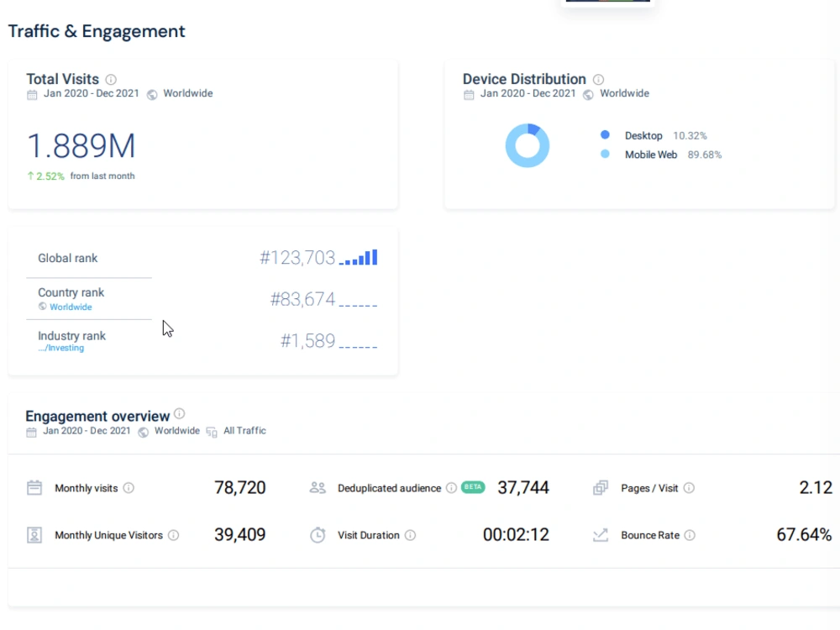
Task: Click the Country rank trend dashes
Action: pyautogui.click(x=359, y=306)
